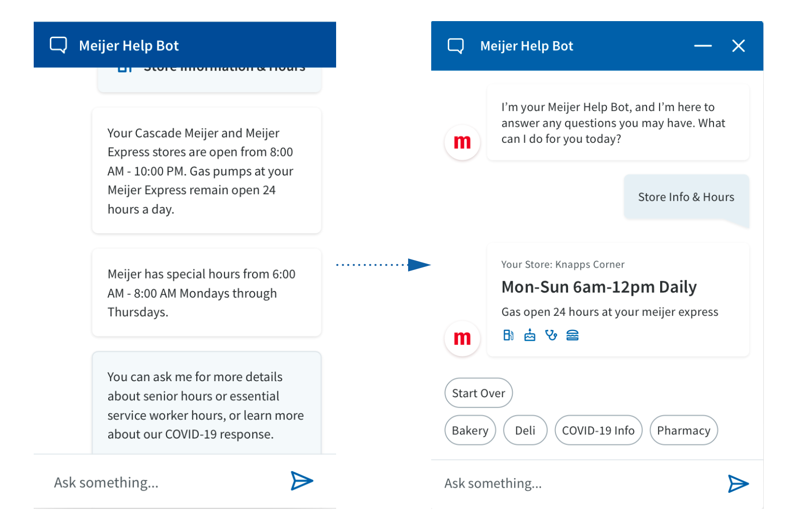
Task: Select the Bakery quick reply
Action: 470,430
